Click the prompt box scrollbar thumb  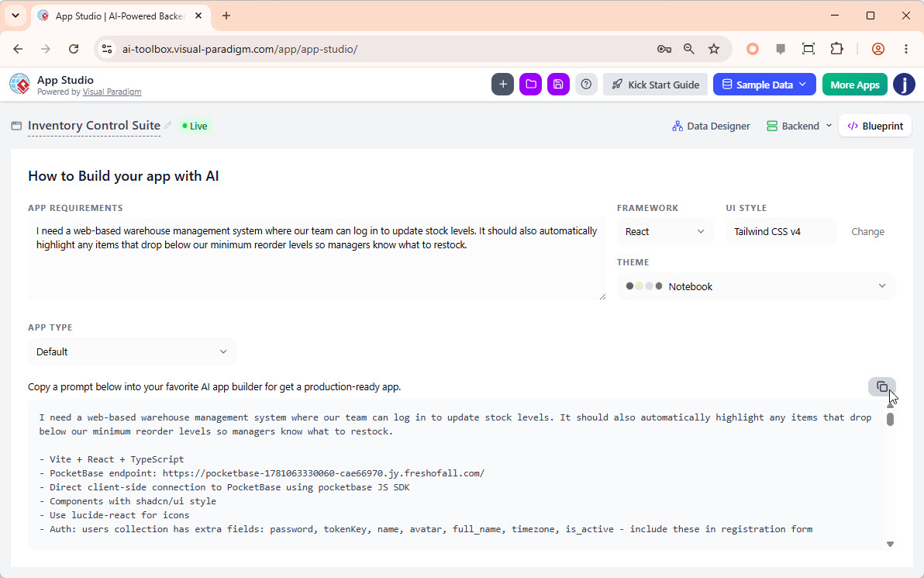point(890,420)
